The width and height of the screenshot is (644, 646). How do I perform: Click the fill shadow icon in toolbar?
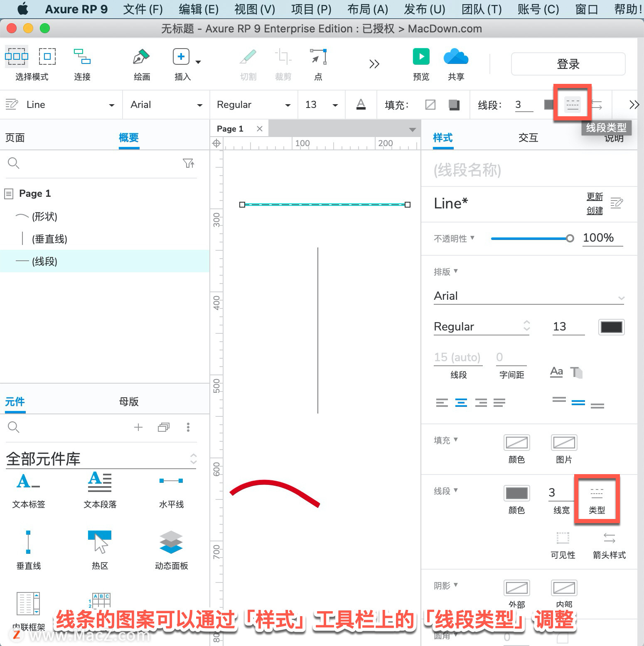pos(454,105)
